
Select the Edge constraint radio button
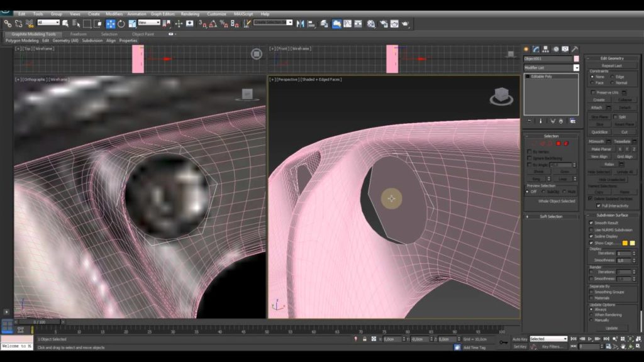click(x=613, y=77)
